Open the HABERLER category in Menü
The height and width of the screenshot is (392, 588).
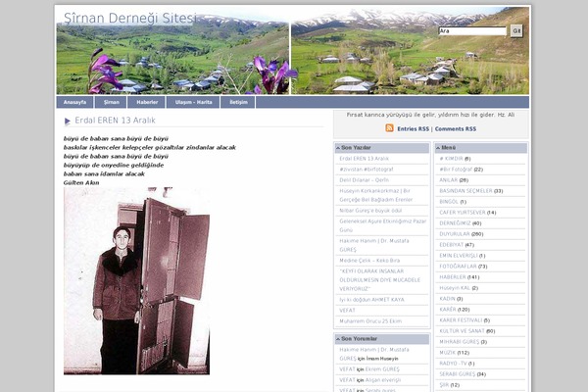coord(453,277)
